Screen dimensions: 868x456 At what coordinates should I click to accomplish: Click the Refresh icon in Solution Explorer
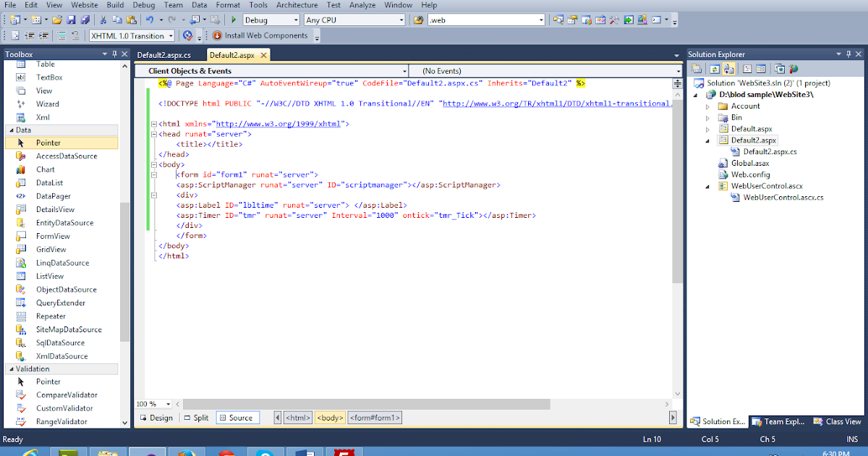714,68
